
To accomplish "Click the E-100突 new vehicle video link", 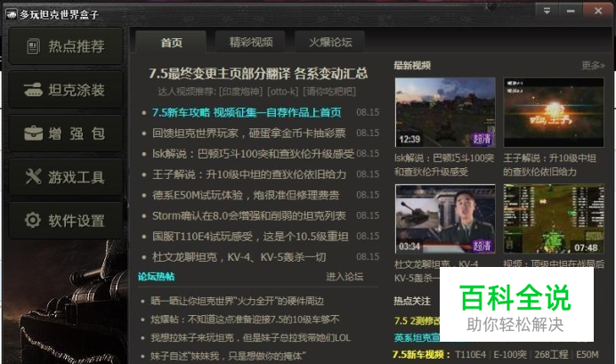I will coord(510,354).
